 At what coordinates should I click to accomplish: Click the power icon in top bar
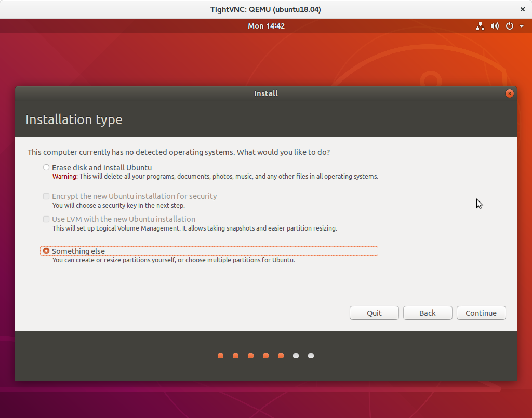tap(510, 26)
